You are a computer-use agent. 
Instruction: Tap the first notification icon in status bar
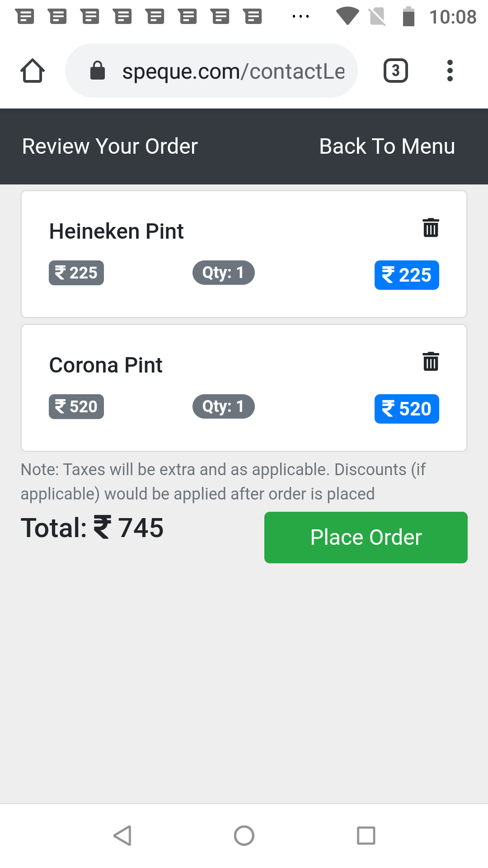pos(25,17)
